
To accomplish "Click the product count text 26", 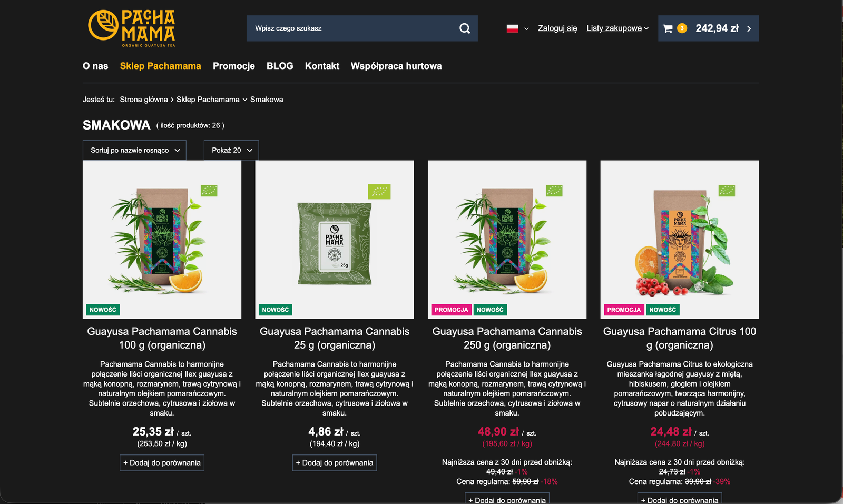I will click(x=190, y=125).
